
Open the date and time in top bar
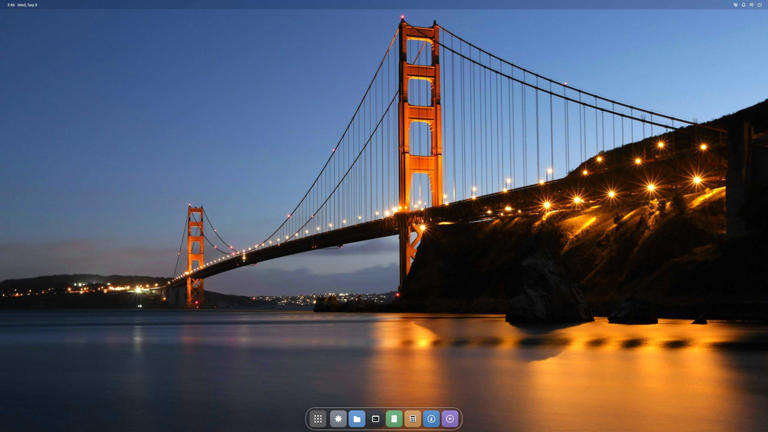(22, 5)
